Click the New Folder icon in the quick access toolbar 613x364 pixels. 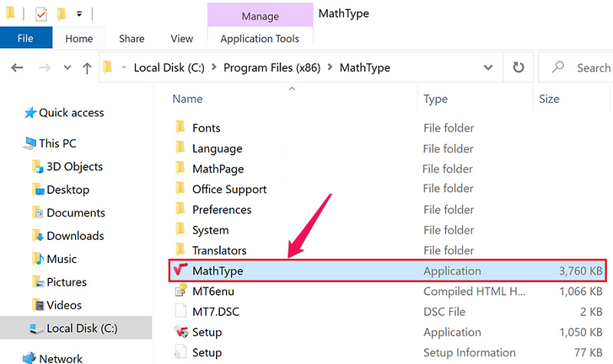coord(61,14)
